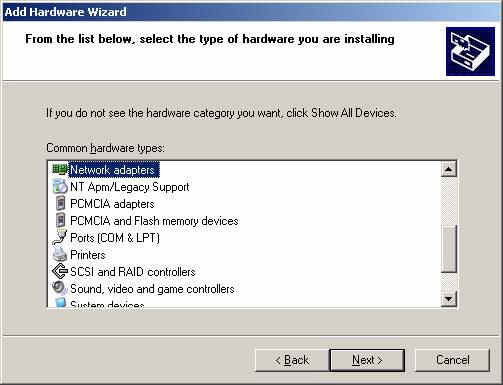Go to the Next wizard page
The width and height of the screenshot is (503, 385).
pos(367,360)
